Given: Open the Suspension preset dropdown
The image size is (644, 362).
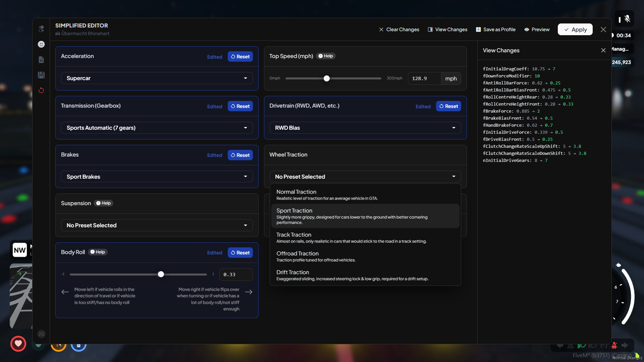Looking at the screenshot, I should [x=157, y=225].
